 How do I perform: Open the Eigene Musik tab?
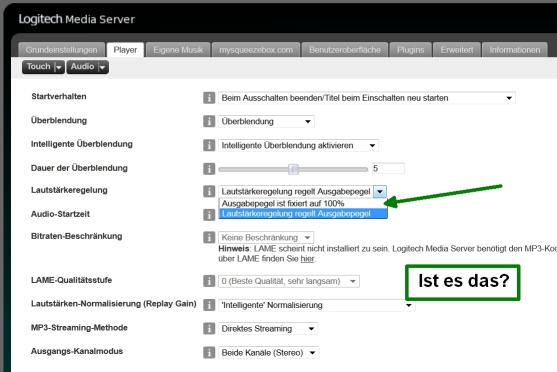(x=178, y=50)
